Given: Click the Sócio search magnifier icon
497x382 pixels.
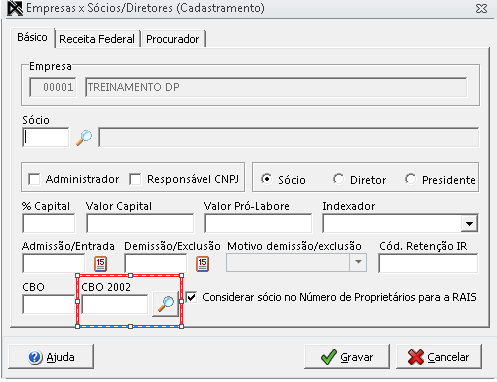Looking at the screenshot, I should tap(84, 137).
